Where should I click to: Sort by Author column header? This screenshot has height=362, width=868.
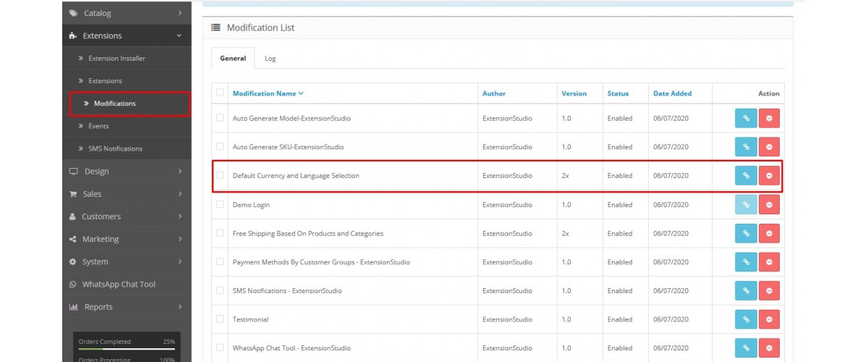(494, 93)
